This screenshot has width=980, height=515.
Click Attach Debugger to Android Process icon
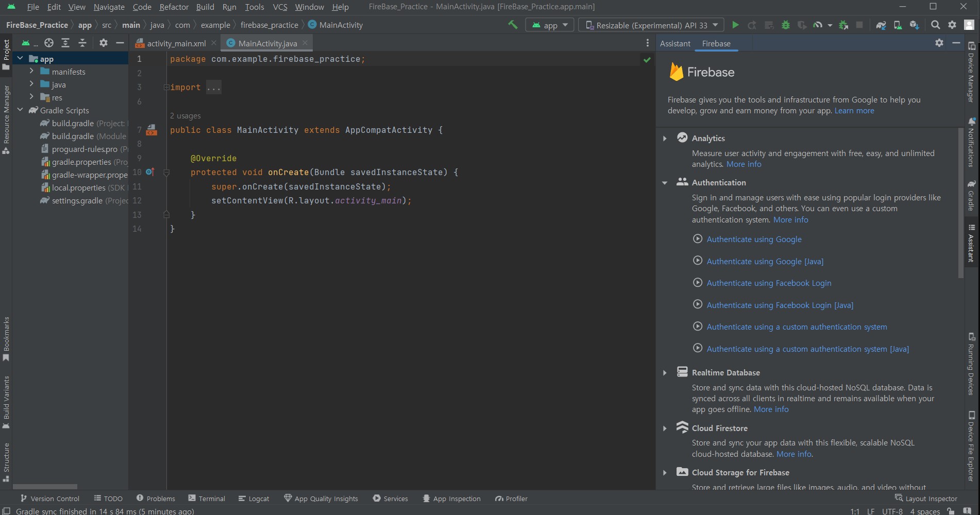[843, 25]
